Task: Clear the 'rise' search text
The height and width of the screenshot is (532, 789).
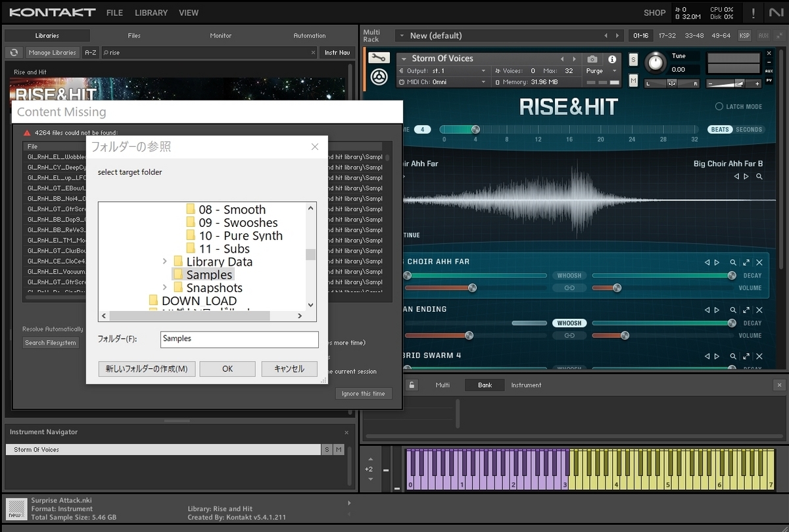Action: pyautogui.click(x=313, y=53)
